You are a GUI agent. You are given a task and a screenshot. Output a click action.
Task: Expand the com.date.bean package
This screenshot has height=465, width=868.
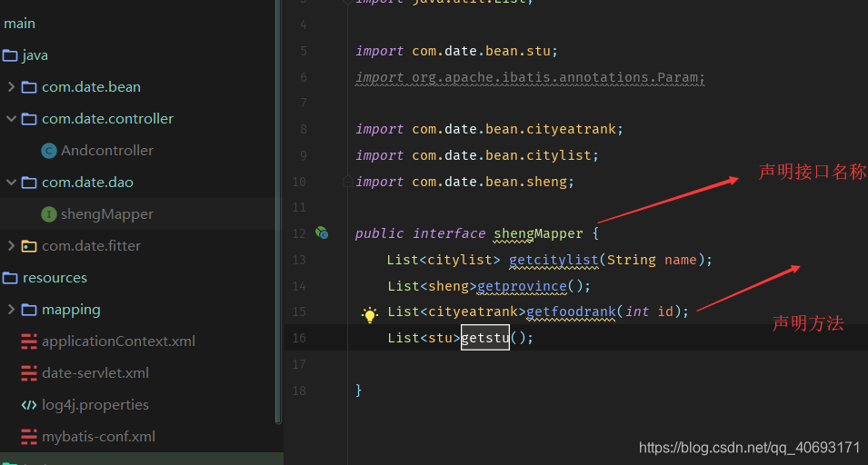pyautogui.click(x=11, y=87)
